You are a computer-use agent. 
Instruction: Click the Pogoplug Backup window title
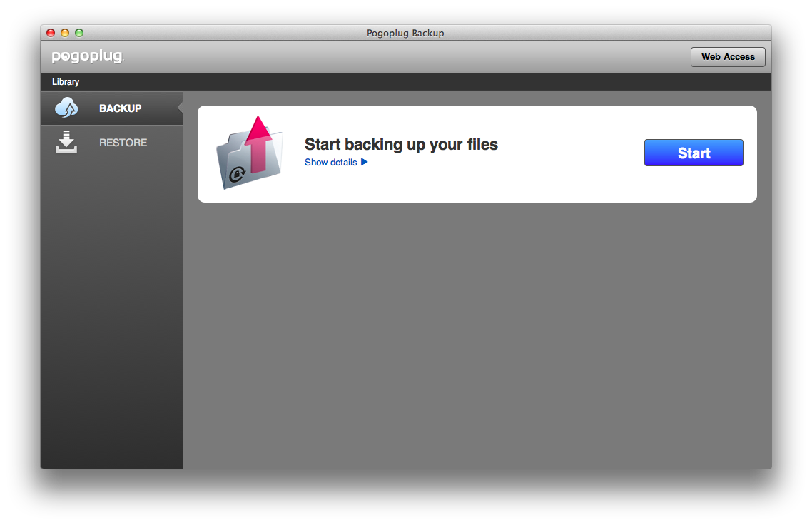click(405, 33)
